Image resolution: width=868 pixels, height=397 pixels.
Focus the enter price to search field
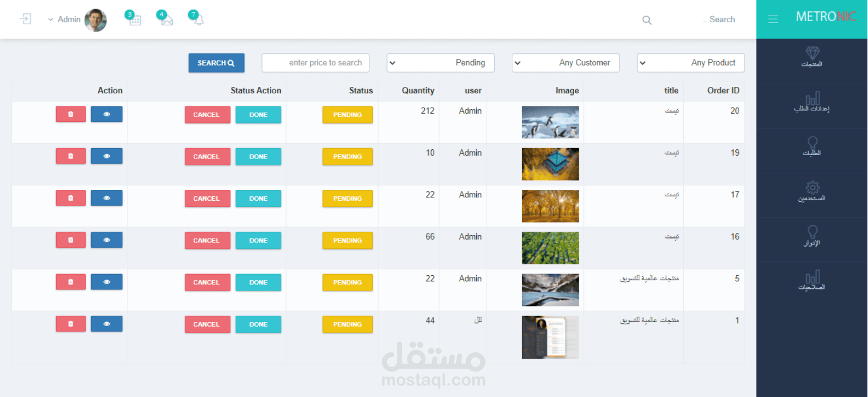[316, 63]
